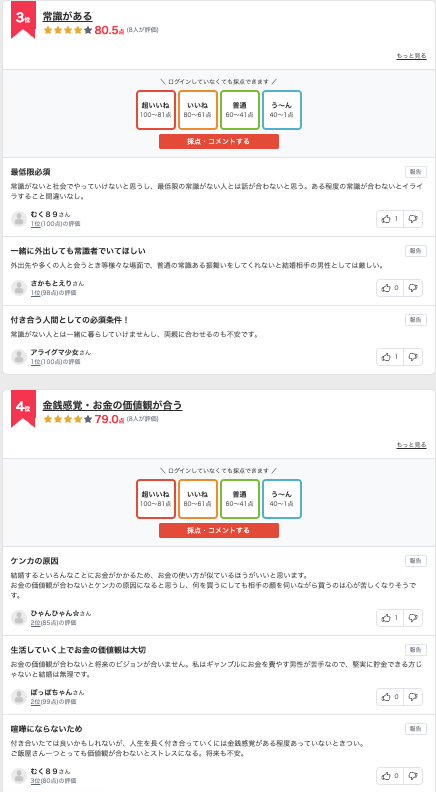
Task: Click ぽっぽちゃん avatar icon
Action: pyautogui.click(x=19, y=697)
